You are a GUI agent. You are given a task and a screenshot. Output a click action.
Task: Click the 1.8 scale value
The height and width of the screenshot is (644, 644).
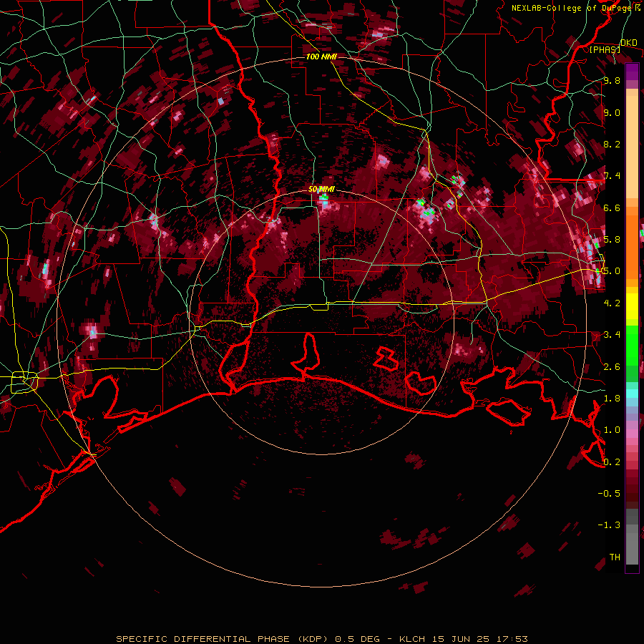[612, 398]
